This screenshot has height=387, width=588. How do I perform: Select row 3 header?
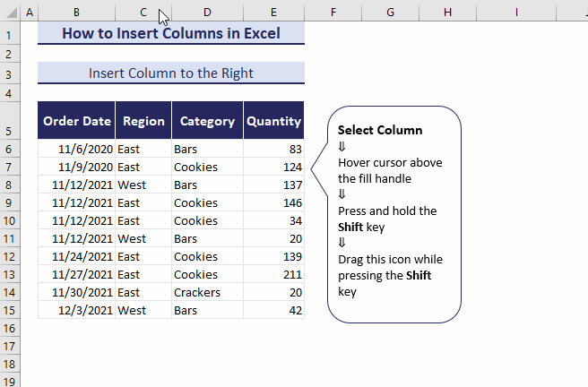[x=10, y=74]
